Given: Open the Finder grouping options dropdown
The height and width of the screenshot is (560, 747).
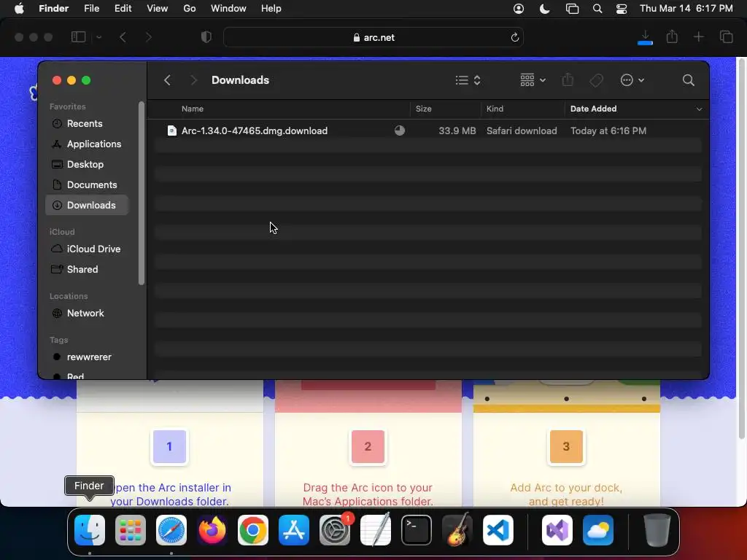Looking at the screenshot, I should 533,80.
